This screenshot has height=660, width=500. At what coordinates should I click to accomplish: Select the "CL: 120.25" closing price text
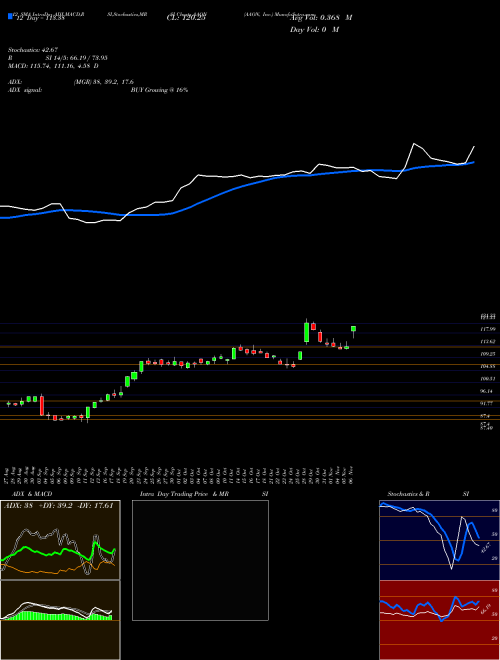186,18
